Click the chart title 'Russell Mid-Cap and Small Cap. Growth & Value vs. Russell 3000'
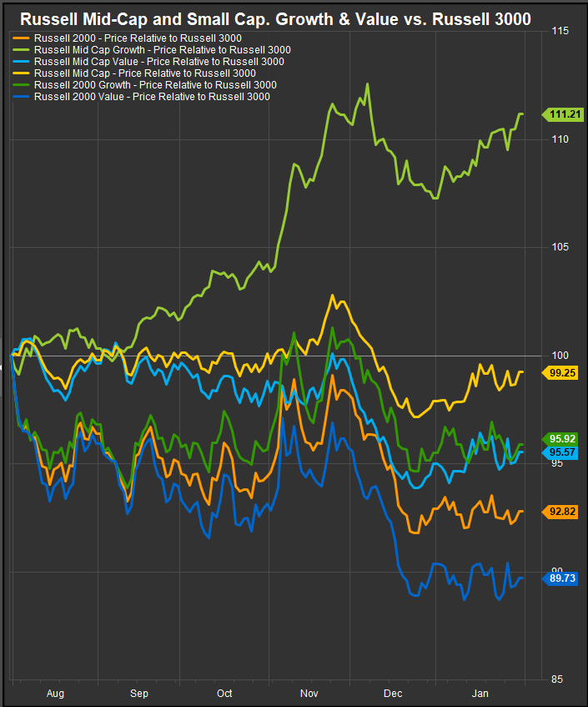This screenshot has width=588, height=707. pos(275,19)
